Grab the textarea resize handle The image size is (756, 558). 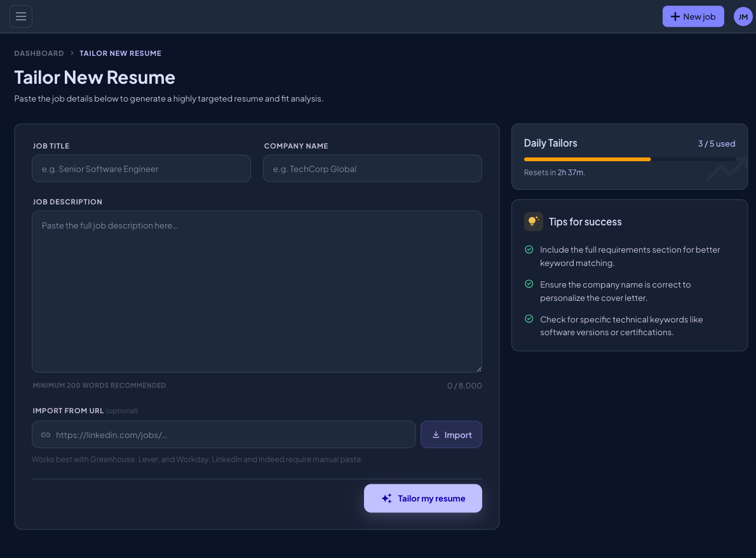(x=478, y=369)
